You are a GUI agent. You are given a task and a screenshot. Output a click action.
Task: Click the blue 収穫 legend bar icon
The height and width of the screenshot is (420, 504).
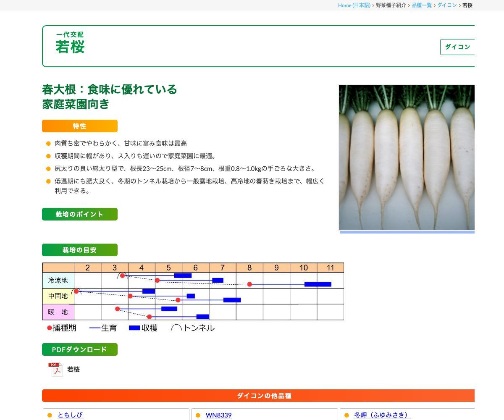pyautogui.click(x=134, y=328)
